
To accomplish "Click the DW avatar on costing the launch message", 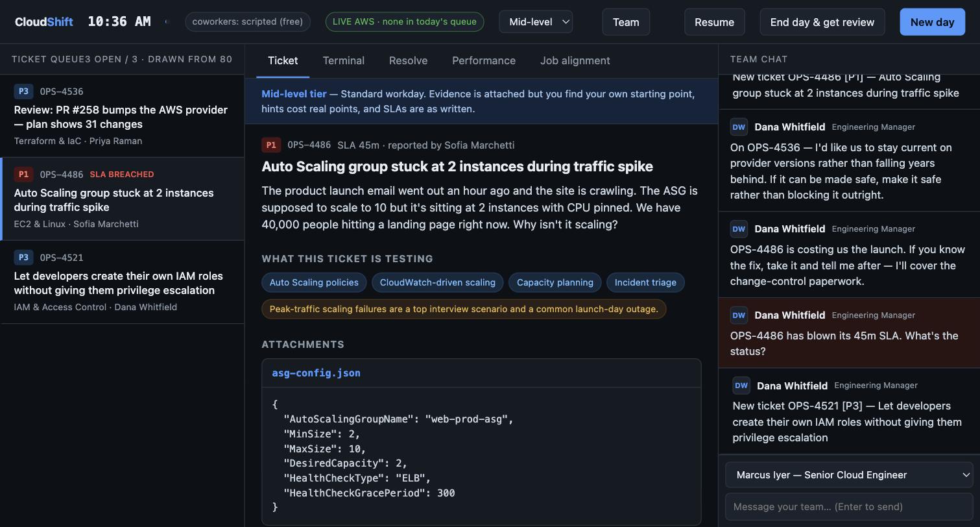I will point(739,228).
